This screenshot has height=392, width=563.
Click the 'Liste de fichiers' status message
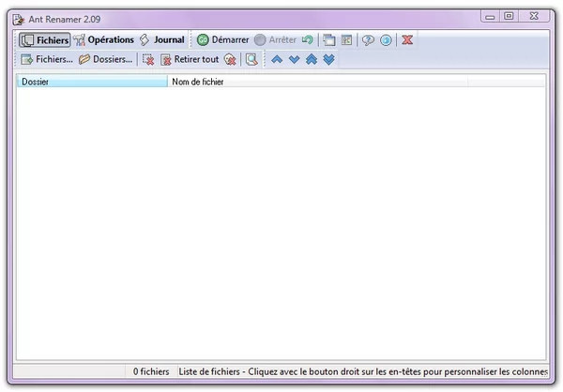363,371
